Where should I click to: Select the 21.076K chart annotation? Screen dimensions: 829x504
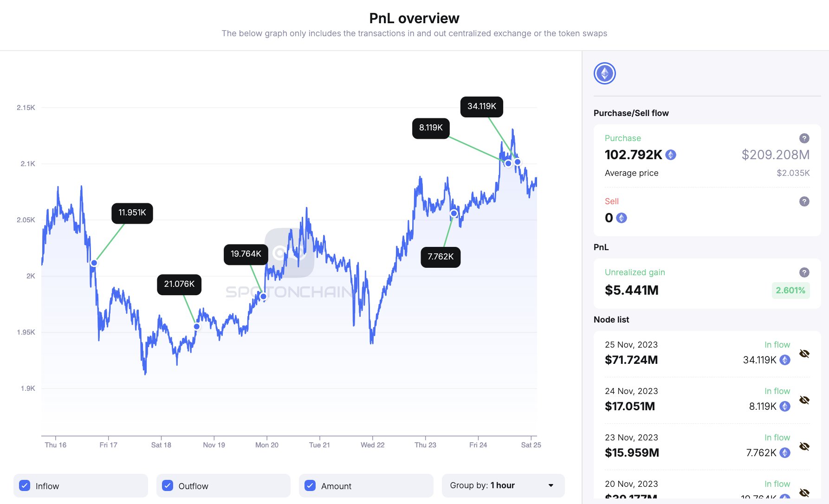tap(179, 284)
